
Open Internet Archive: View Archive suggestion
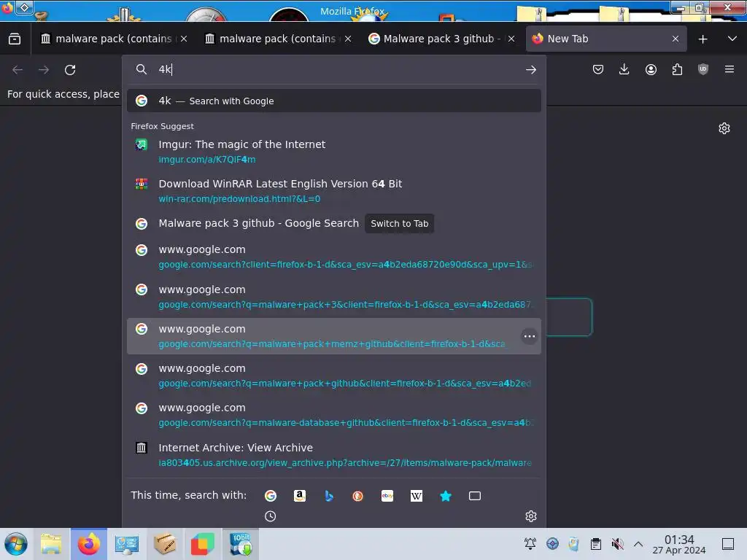(333, 455)
